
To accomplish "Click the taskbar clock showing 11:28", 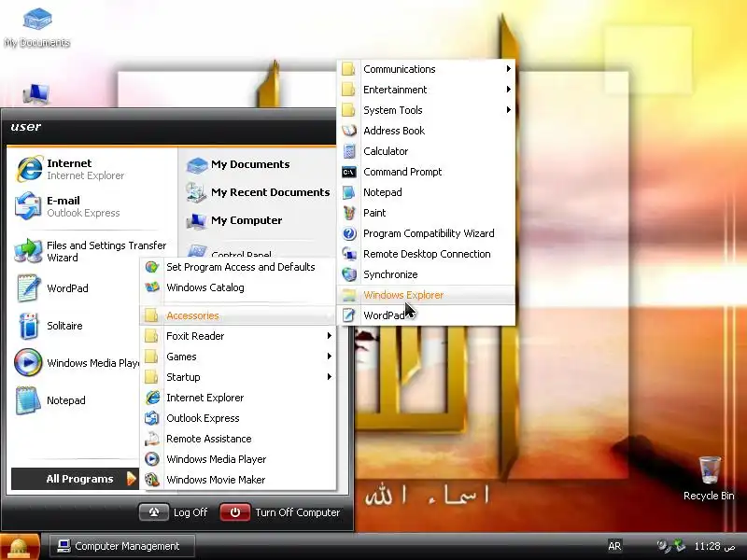I will 714,546.
